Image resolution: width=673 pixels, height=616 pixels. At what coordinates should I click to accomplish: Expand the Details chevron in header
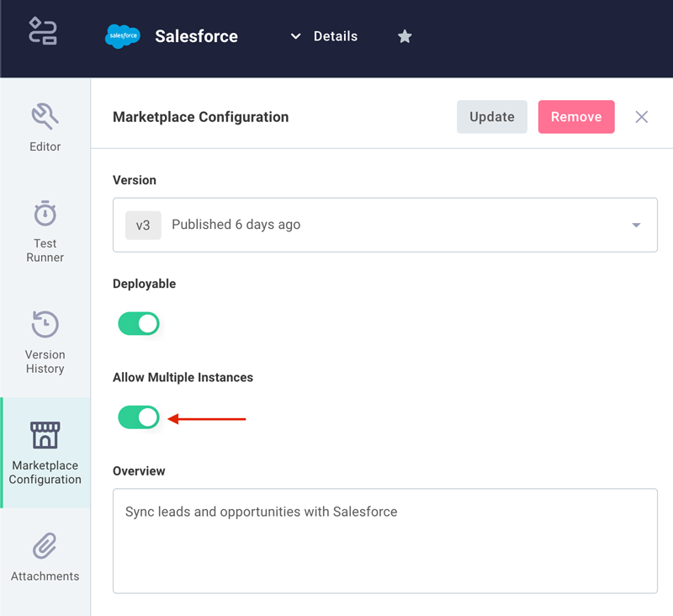coord(295,36)
